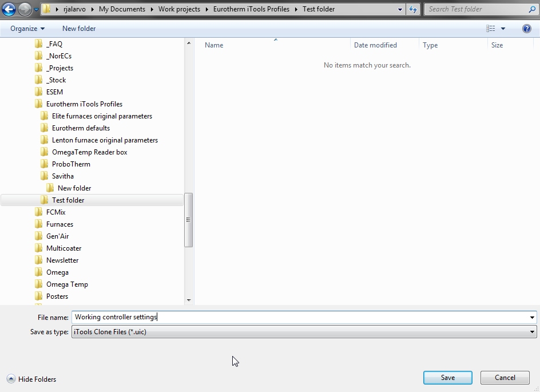
Task: Open the address bar history dropdown
Action: (x=400, y=9)
